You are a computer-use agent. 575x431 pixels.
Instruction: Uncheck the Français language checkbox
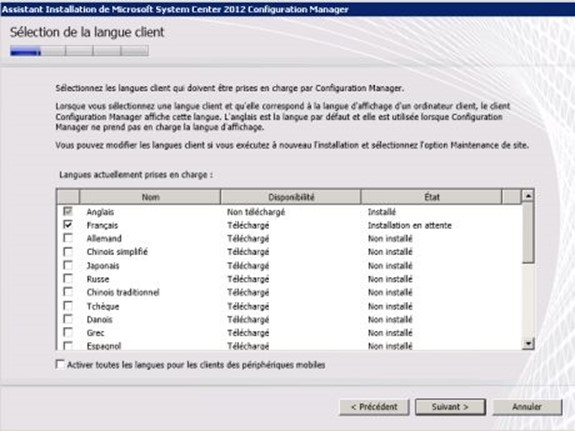pyautogui.click(x=68, y=224)
